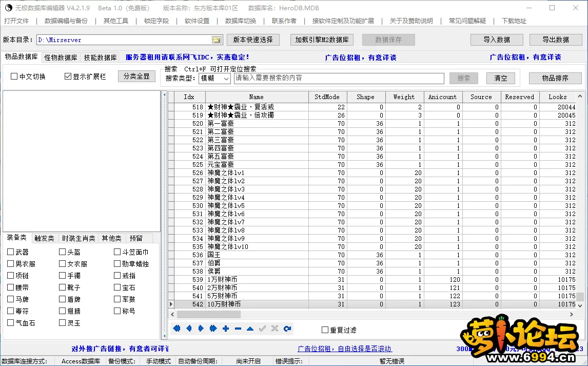Refresh data with the curved arrow icon
This screenshot has height=366, width=588.
(x=287, y=329)
